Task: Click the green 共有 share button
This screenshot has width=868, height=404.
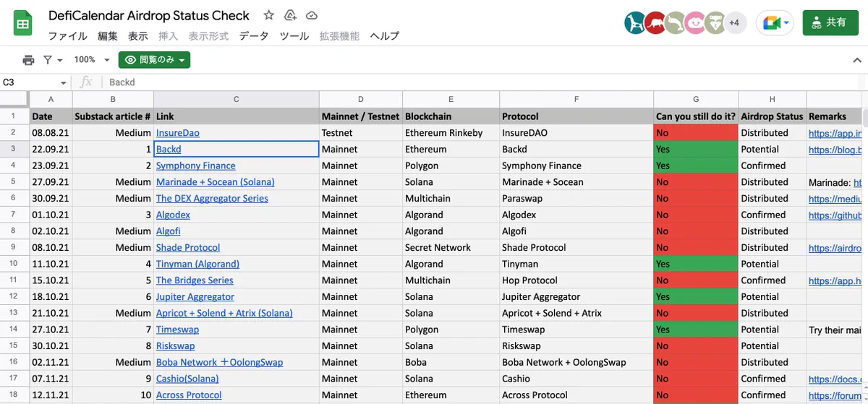Action: [x=830, y=22]
